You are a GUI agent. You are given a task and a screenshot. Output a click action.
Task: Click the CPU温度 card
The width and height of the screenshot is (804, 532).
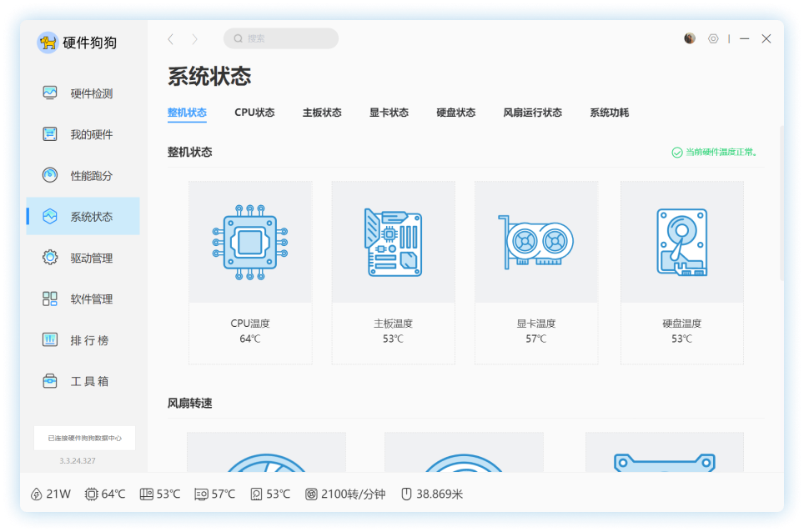tap(250, 273)
